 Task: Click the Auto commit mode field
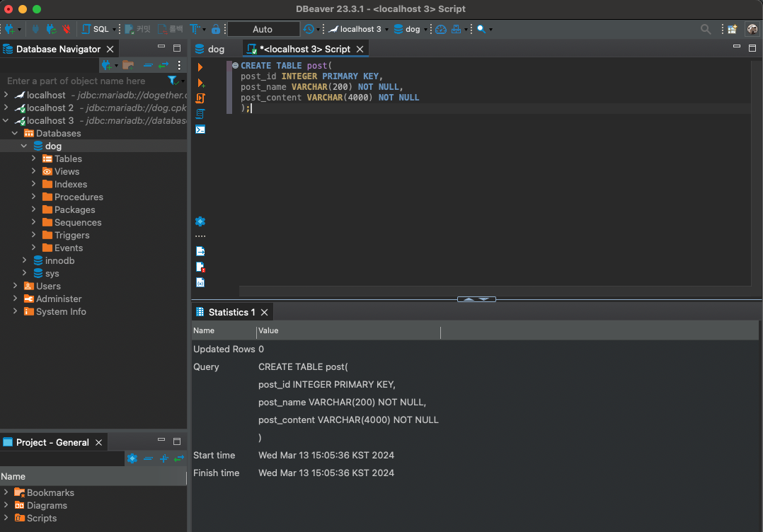click(x=263, y=29)
